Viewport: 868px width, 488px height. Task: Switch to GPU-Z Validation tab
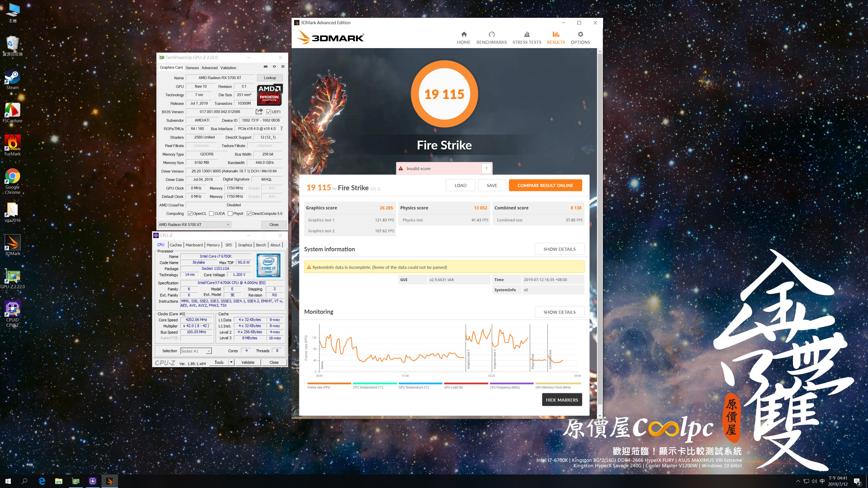(228, 68)
